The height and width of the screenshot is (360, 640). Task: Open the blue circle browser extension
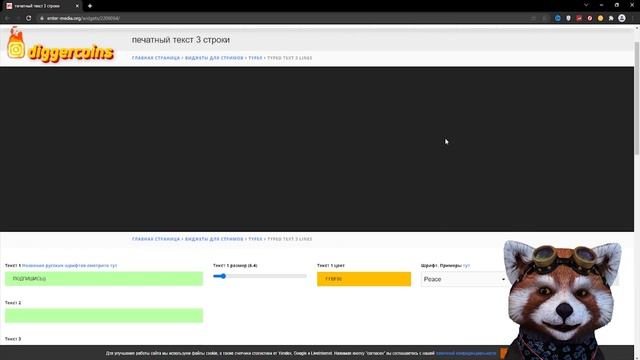click(558, 18)
